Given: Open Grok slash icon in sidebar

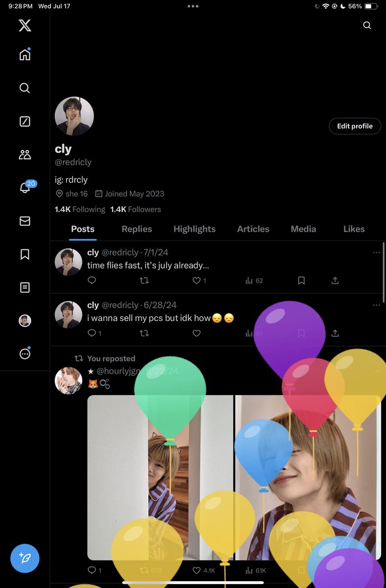Looking at the screenshot, I should tap(25, 122).
